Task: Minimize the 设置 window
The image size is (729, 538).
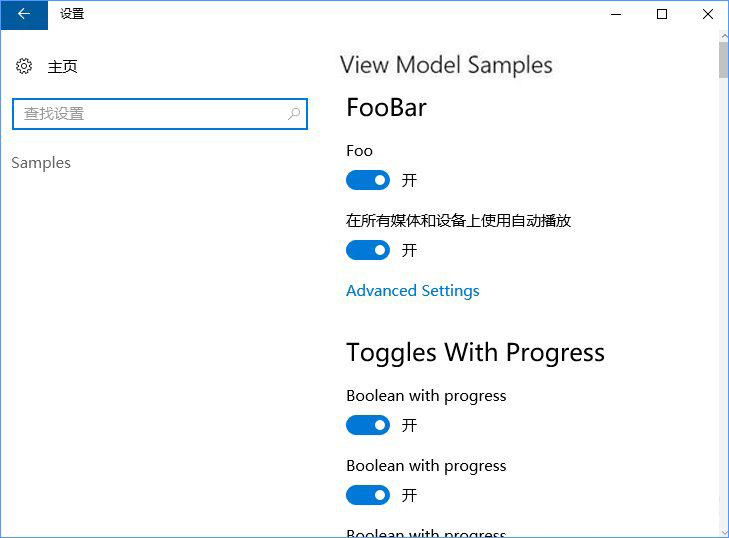Action: (x=615, y=14)
